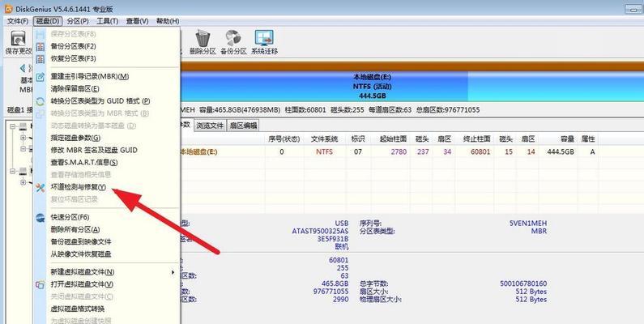Click the ATAST9500325AS model value

(x=320, y=231)
